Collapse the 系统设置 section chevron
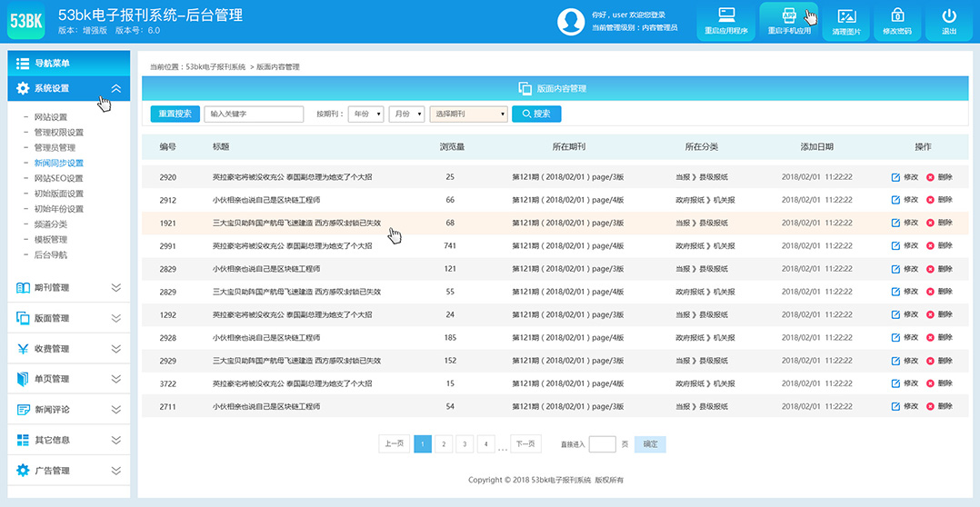Viewport: 980px width, 507px height. pos(115,89)
